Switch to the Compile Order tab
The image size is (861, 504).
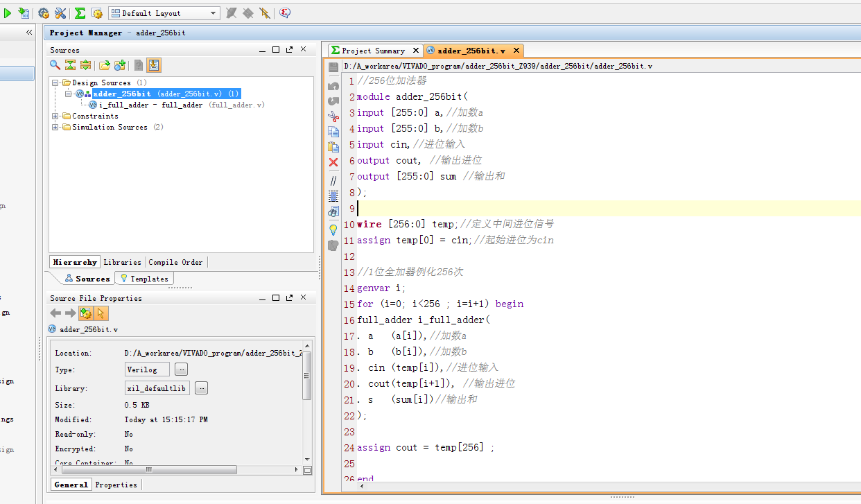176,262
